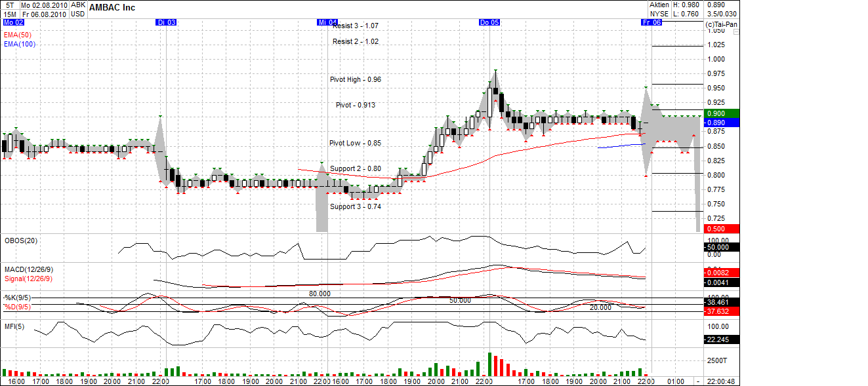Click the Pivot - 0.913 label
This screenshot has width=868, height=386.
click(356, 105)
